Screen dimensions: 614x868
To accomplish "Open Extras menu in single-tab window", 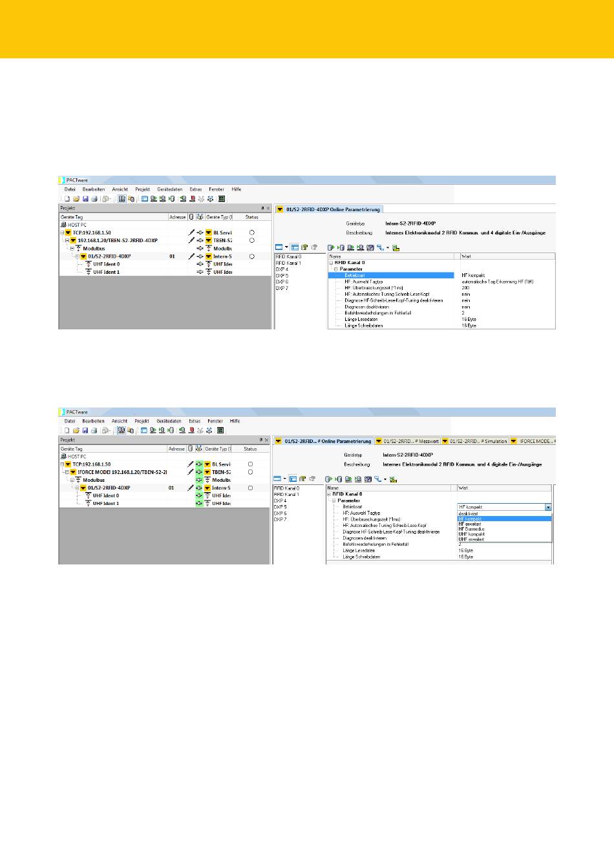I will [x=196, y=189].
